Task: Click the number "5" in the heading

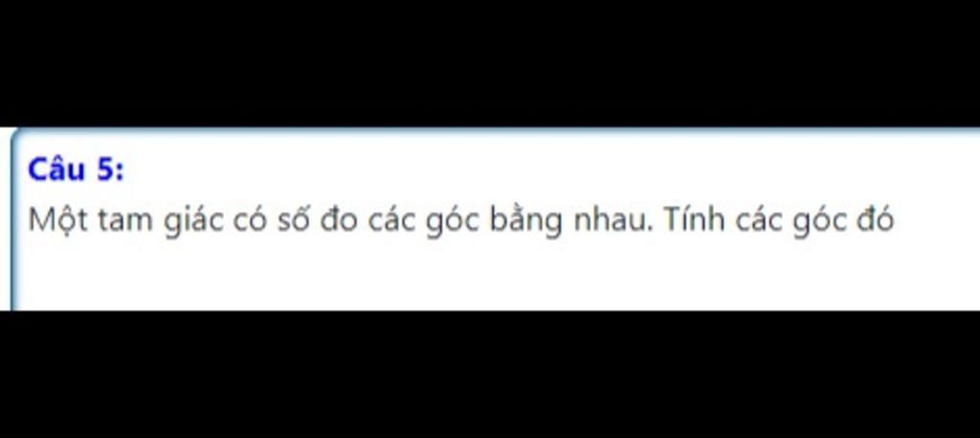Action: (104, 169)
